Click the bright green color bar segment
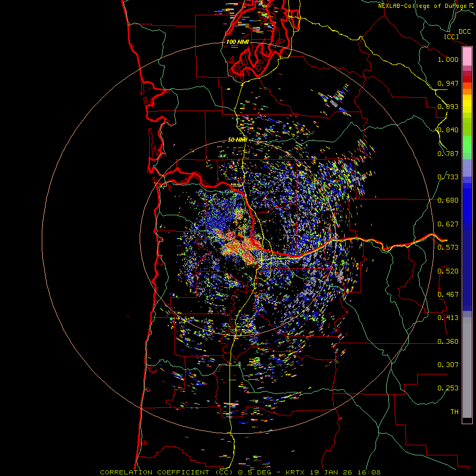This screenshot has width=476, height=476. [x=467, y=144]
